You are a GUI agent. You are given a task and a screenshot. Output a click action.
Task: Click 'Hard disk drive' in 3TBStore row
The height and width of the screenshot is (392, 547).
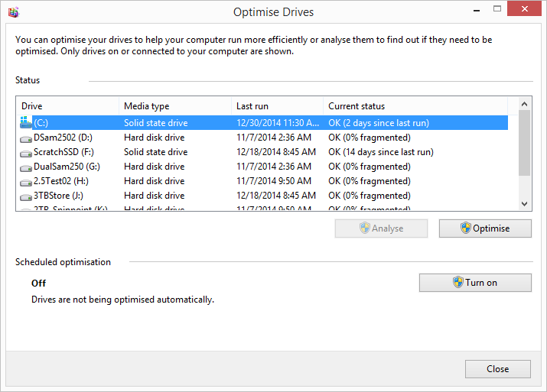(155, 196)
